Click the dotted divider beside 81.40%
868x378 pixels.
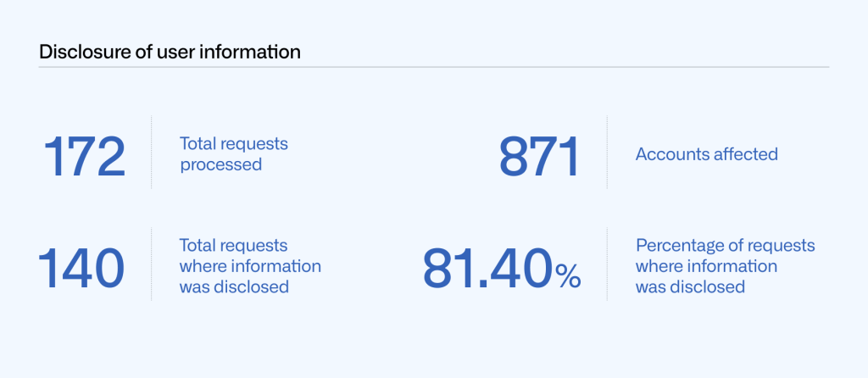607,264
